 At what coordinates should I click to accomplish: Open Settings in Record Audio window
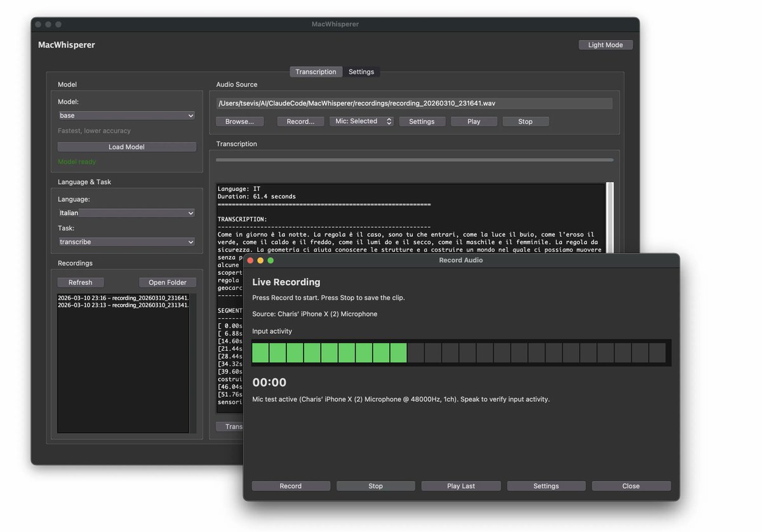click(x=546, y=486)
